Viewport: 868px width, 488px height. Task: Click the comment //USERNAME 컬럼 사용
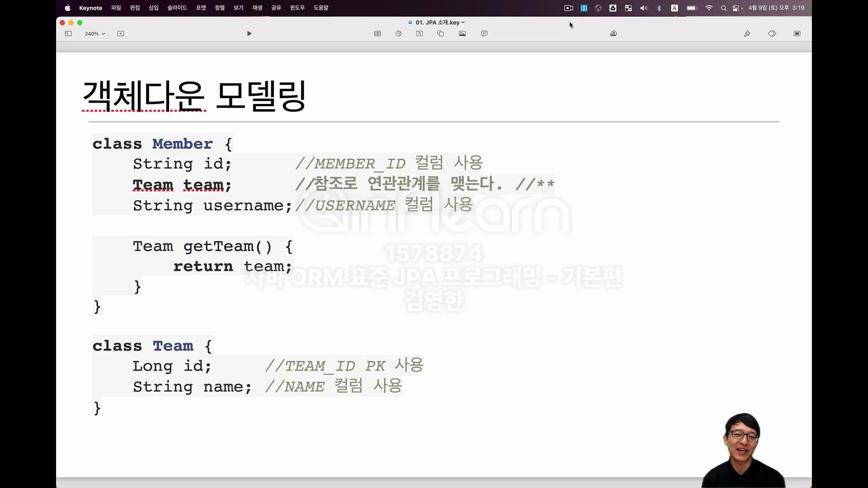click(x=384, y=205)
